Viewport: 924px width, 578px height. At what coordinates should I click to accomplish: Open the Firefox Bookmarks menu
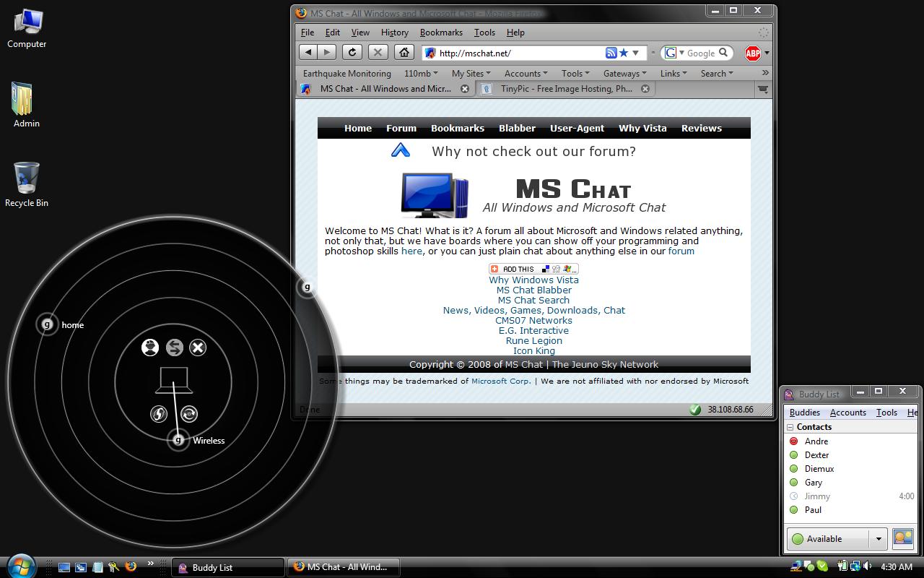click(441, 33)
